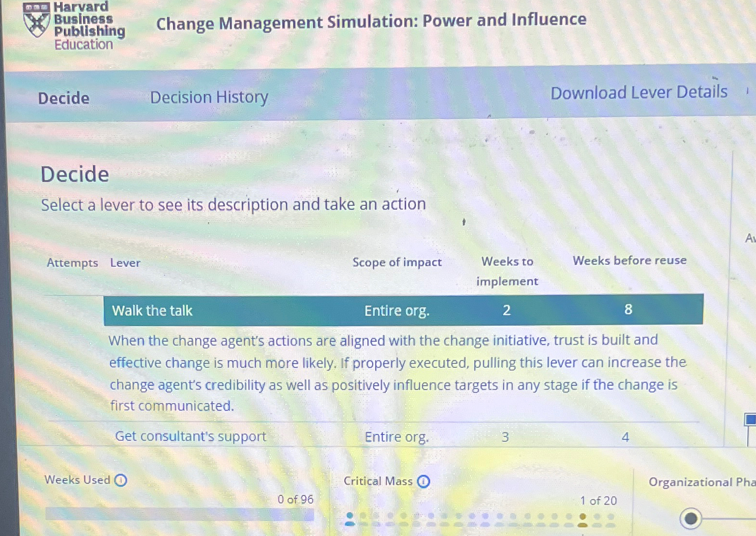Select the Decide tab

(63, 98)
